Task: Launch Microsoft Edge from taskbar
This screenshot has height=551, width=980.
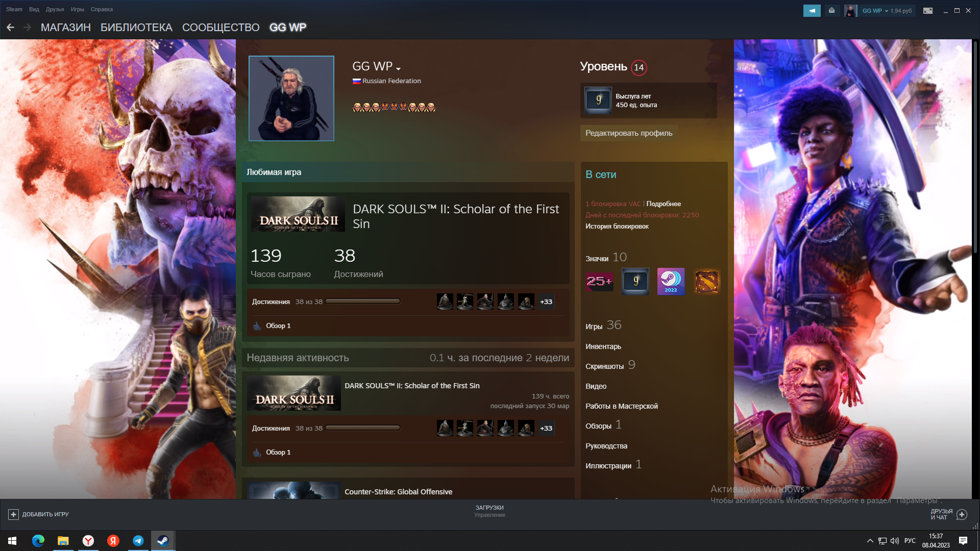Action: click(x=38, y=540)
